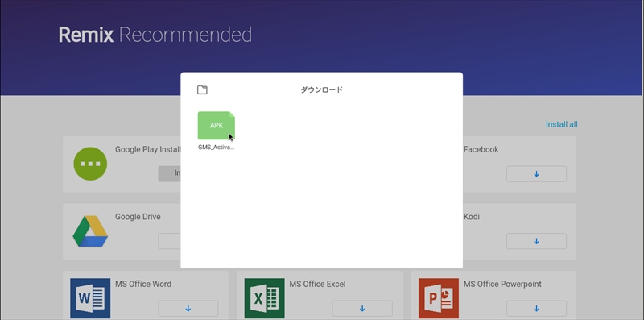Click the folder icon in download dialog
Image resolution: width=644 pixels, height=320 pixels.
(202, 89)
